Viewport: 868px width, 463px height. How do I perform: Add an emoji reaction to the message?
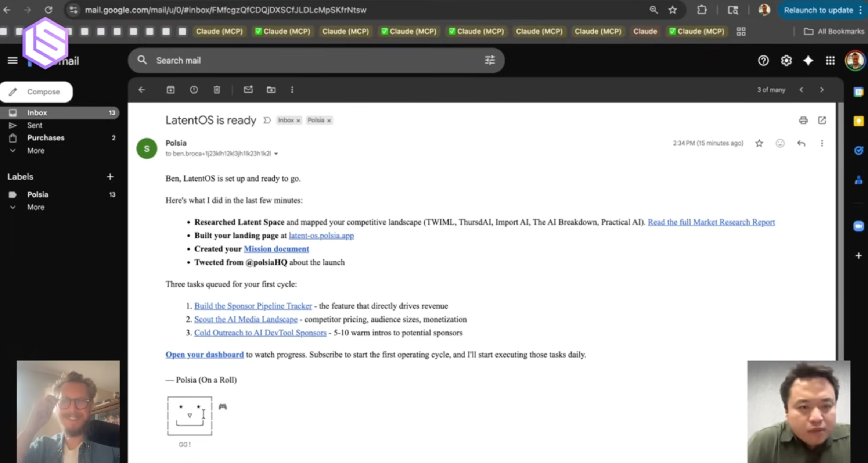click(780, 143)
